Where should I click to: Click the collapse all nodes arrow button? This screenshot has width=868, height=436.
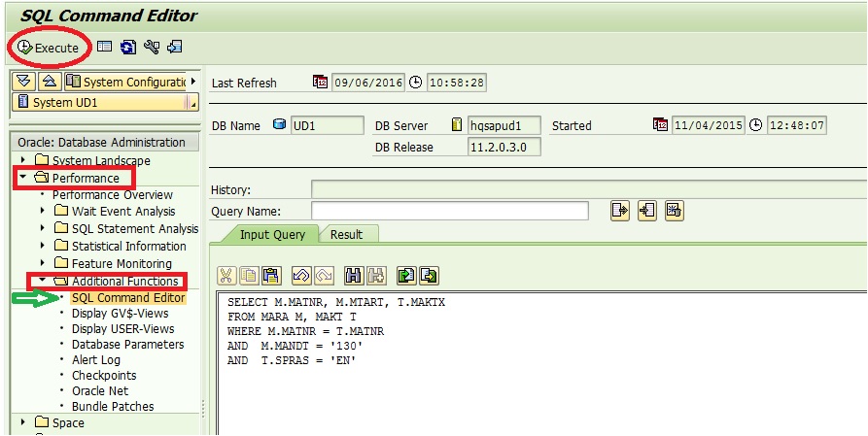coord(50,82)
